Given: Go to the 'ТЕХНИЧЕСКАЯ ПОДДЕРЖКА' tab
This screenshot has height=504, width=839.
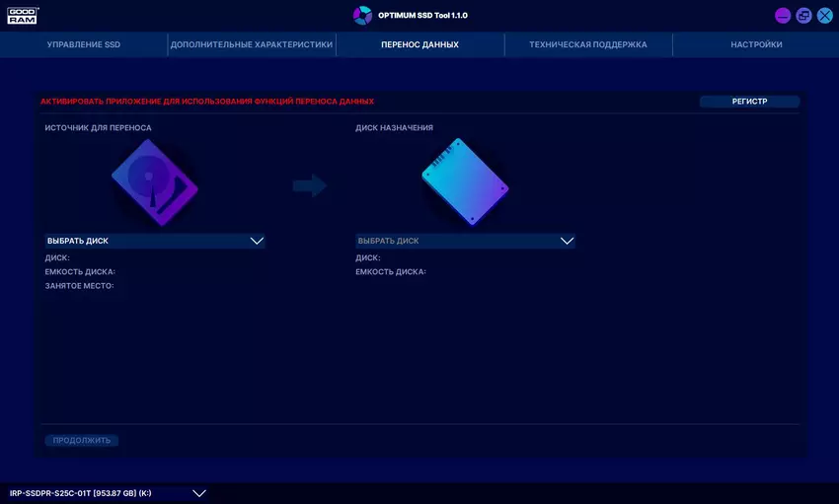Looking at the screenshot, I should coord(588,44).
